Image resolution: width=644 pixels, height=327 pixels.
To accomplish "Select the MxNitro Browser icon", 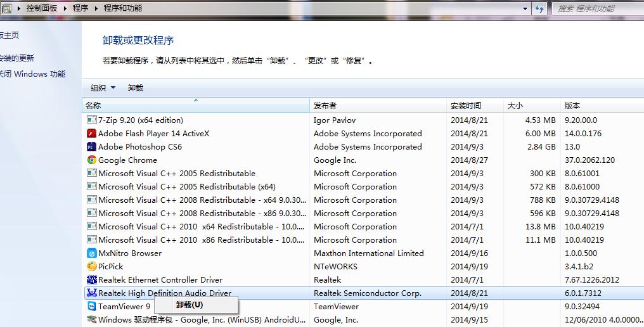I will pos(91,253).
